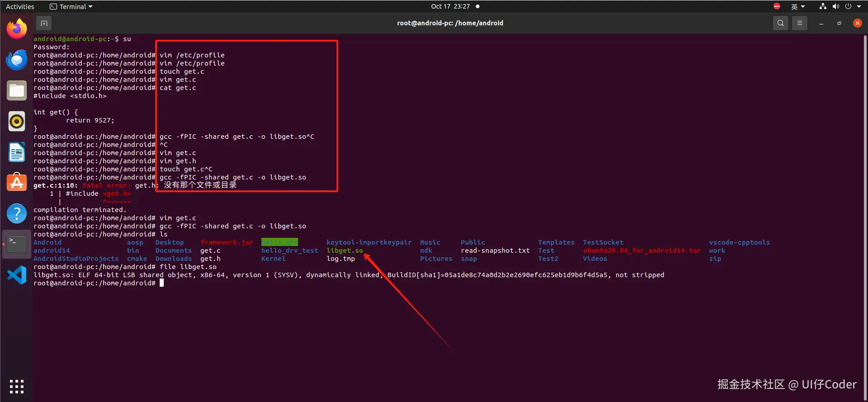The width and height of the screenshot is (868, 402).
Task: Click the 'fatal error:' message text
Action: (106, 185)
